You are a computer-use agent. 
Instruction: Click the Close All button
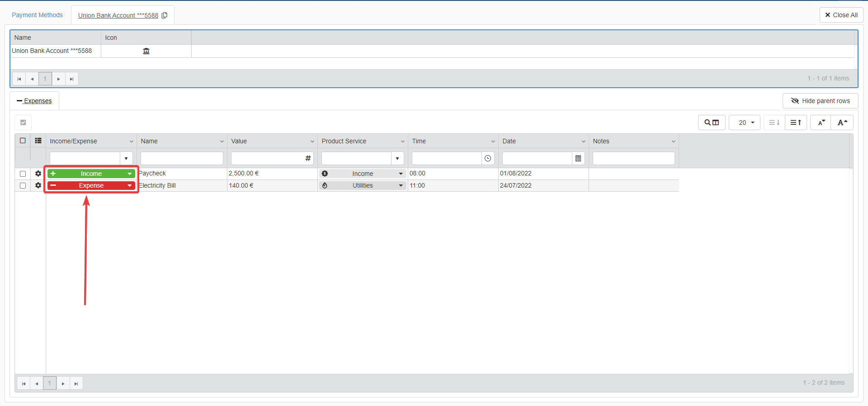coord(841,15)
